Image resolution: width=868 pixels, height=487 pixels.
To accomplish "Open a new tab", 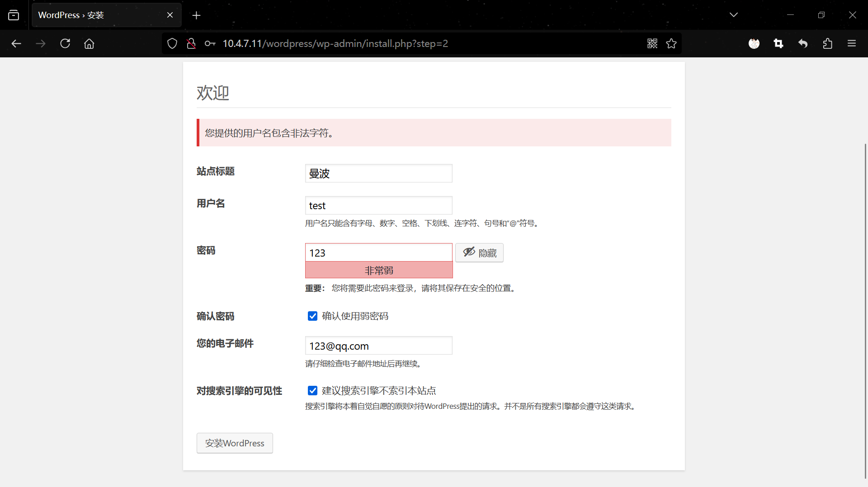I will tap(196, 15).
